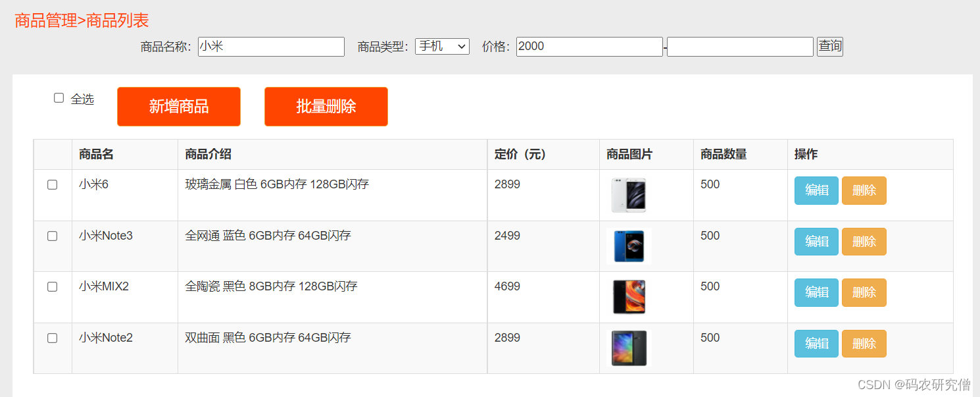This screenshot has height=397, width=980.
Task: Click the 价格: label
Action: click(497, 47)
